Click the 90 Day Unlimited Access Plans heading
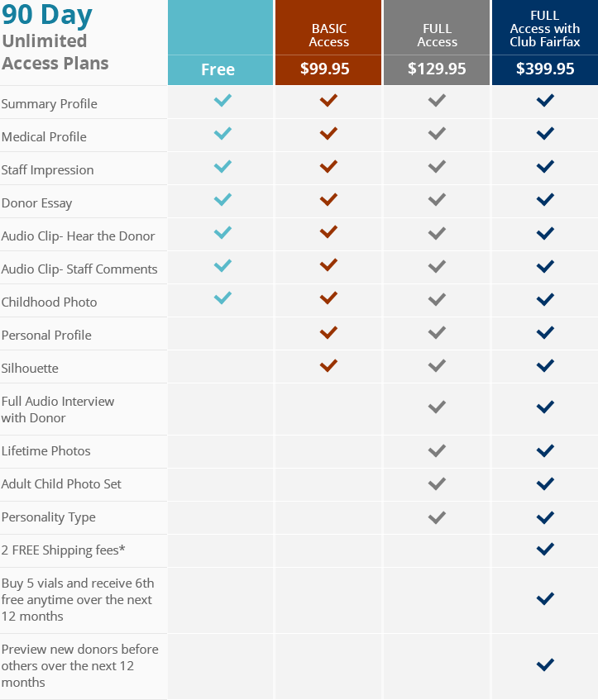Image resolution: width=598 pixels, height=700 pixels. (55, 39)
